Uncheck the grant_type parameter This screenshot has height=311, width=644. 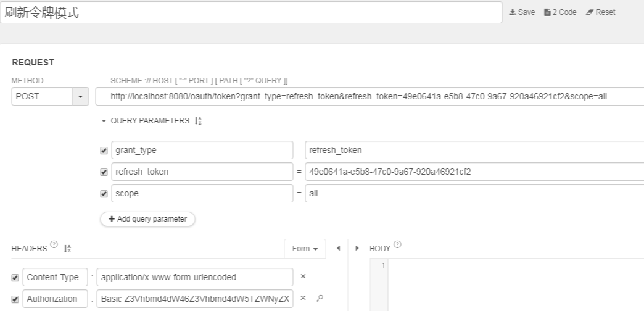[103, 151]
